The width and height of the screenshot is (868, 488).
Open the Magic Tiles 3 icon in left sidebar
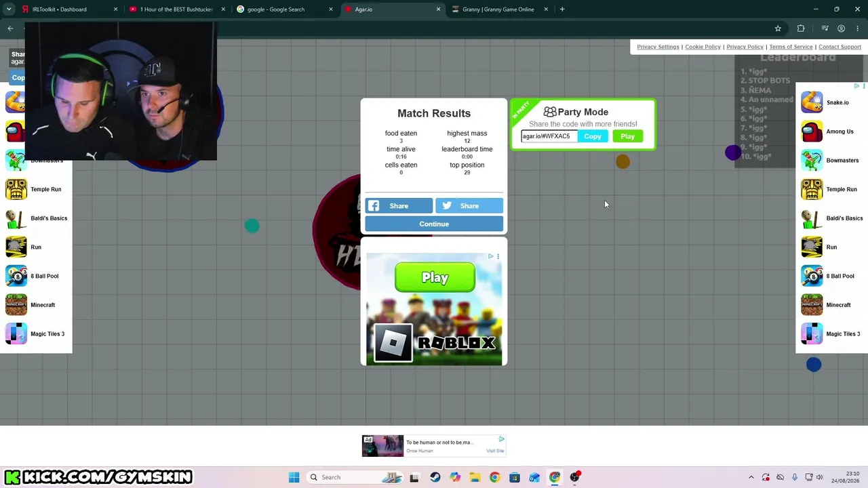point(16,334)
